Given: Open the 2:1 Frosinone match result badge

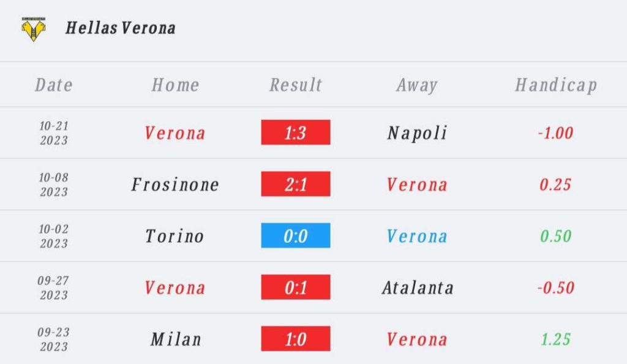Looking at the screenshot, I should pos(296,184).
